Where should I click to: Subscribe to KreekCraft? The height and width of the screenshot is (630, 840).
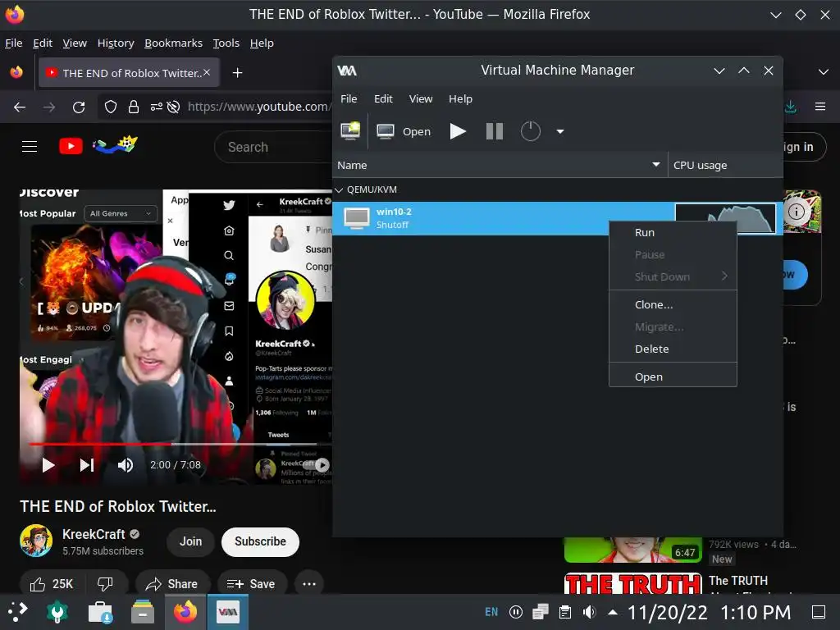(x=260, y=541)
